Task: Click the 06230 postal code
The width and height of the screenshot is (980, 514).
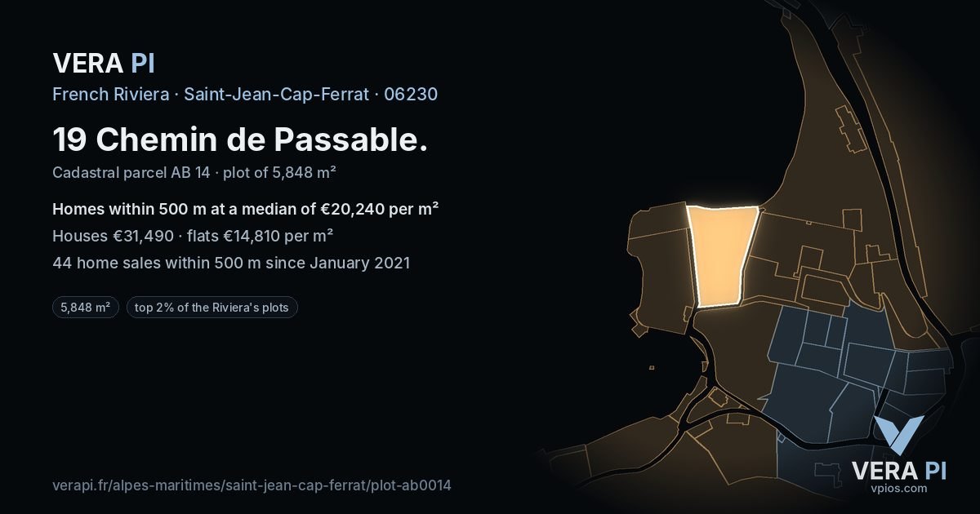Action: point(411,94)
